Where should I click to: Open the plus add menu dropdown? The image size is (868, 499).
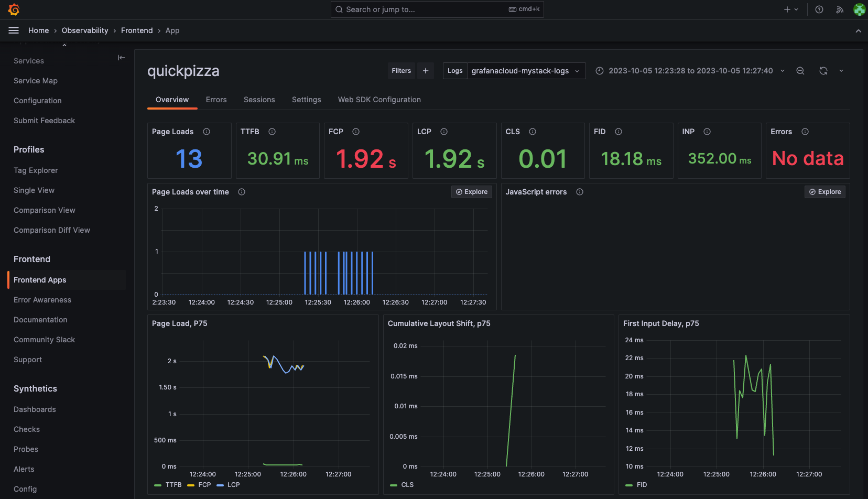tap(791, 9)
